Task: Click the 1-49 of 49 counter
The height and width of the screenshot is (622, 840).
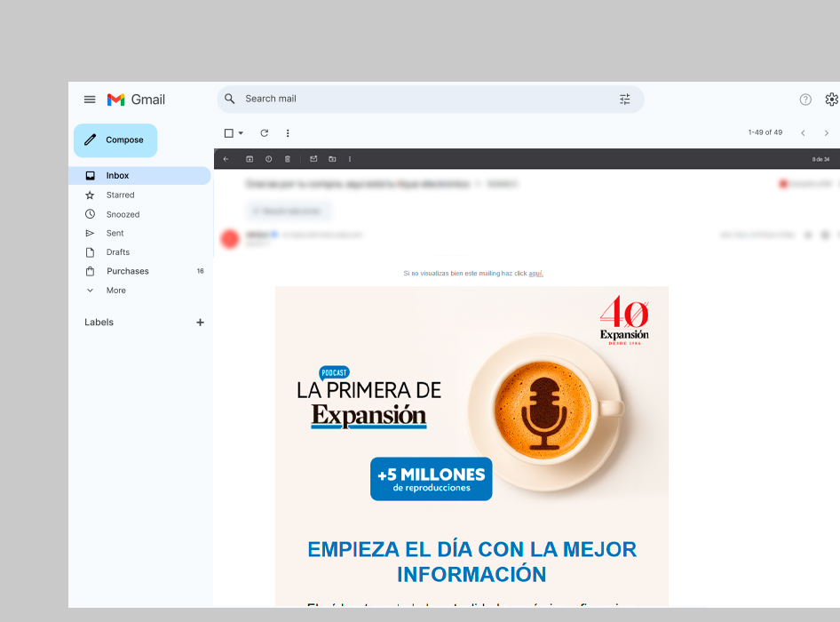Action: click(765, 132)
